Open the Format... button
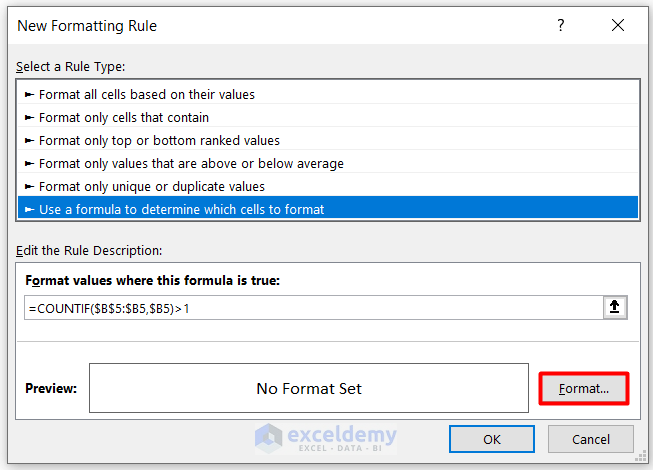Viewport: 653px width, 470px height. click(584, 388)
